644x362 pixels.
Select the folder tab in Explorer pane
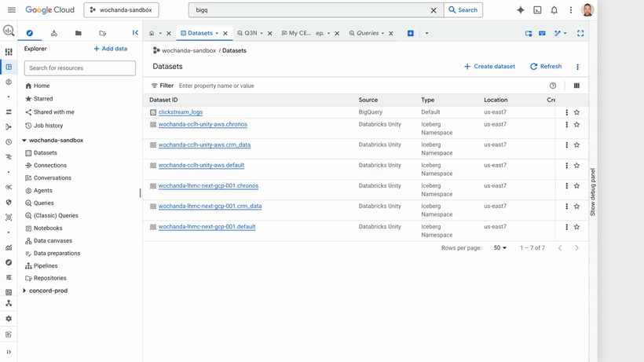pyautogui.click(x=78, y=33)
